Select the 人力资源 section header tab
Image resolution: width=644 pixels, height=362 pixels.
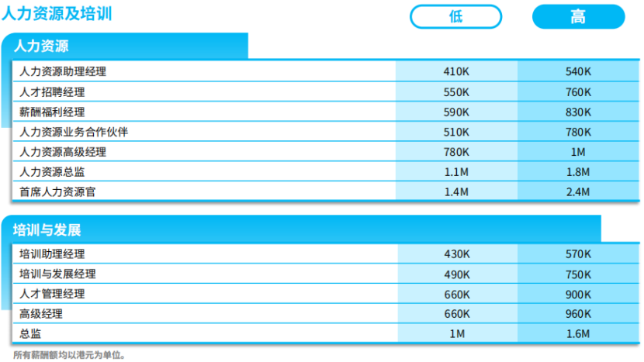(x=43, y=47)
